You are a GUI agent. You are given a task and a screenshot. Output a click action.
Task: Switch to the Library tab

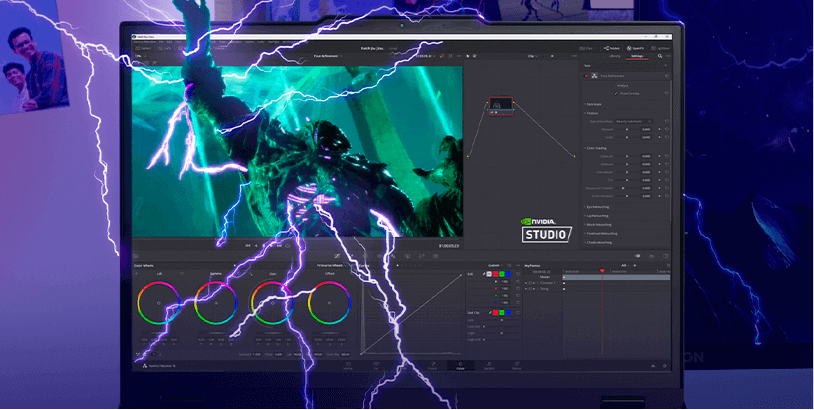point(614,57)
